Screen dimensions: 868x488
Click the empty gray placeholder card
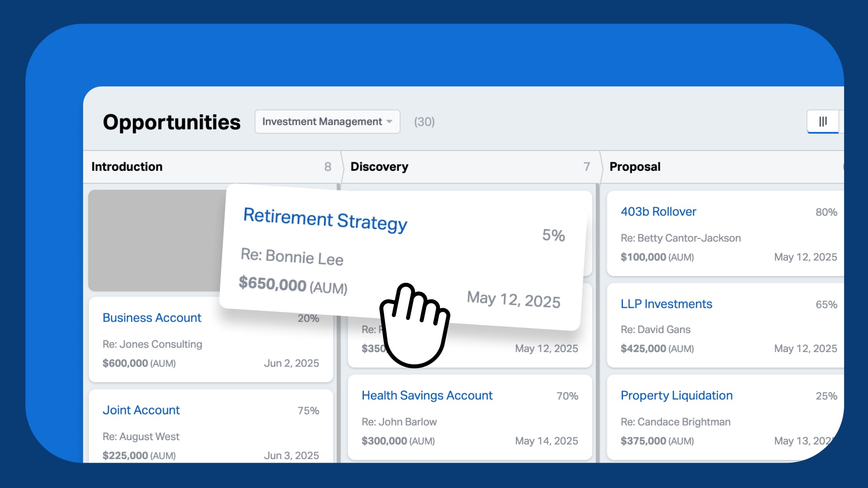154,240
